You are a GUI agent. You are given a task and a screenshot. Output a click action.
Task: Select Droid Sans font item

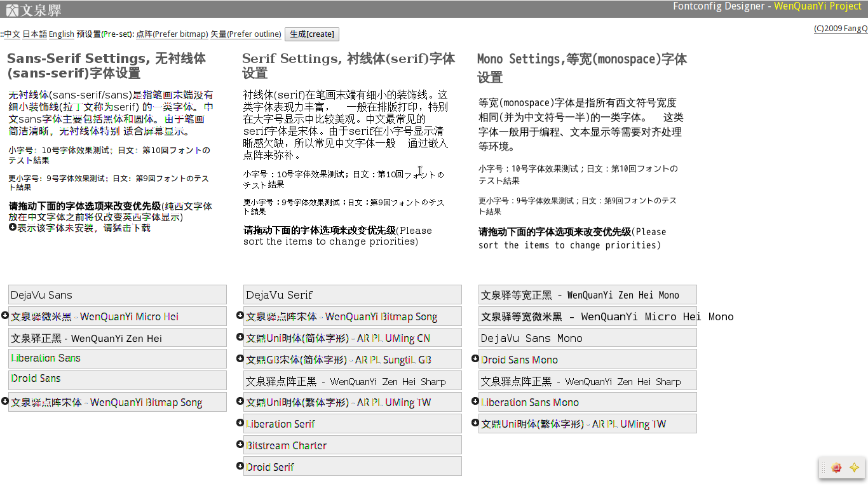point(118,380)
